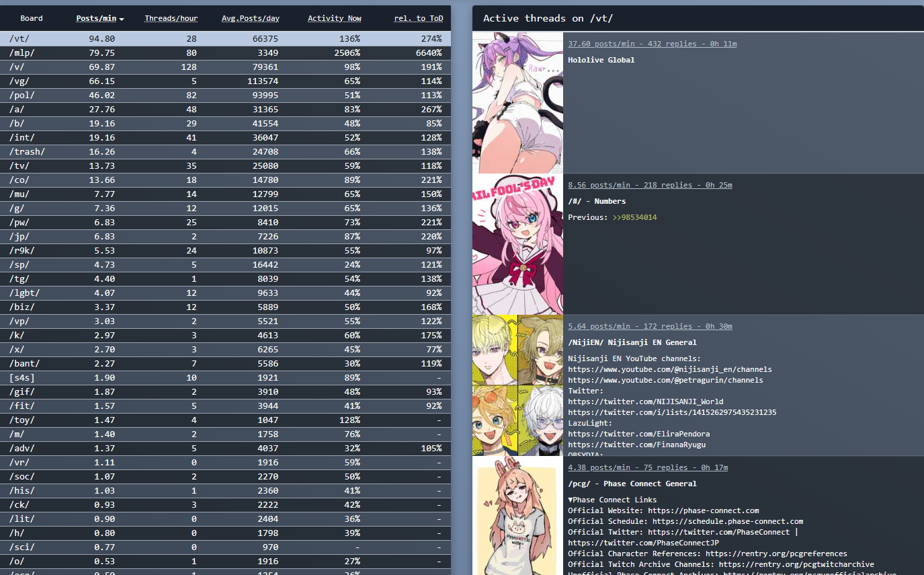Select the /vp/ board row
This screenshot has height=575, width=924.
point(226,321)
